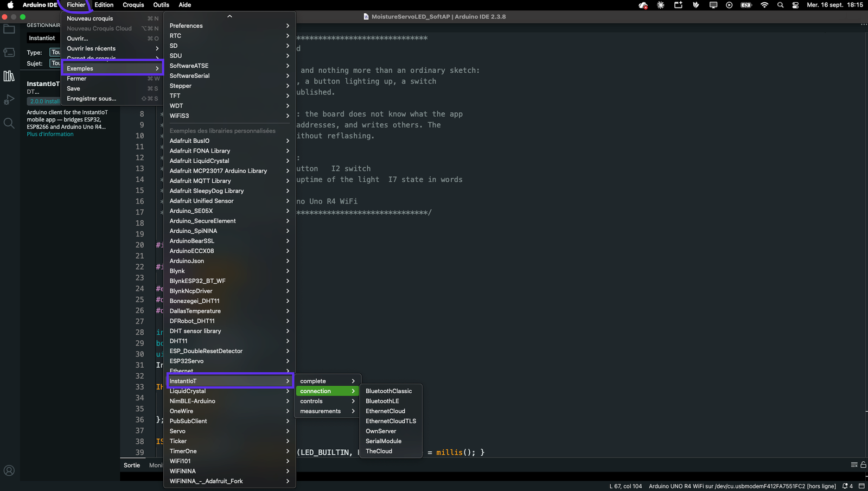Click the lock icon in output panel
Image resolution: width=868 pixels, height=491 pixels.
(x=863, y=464)
